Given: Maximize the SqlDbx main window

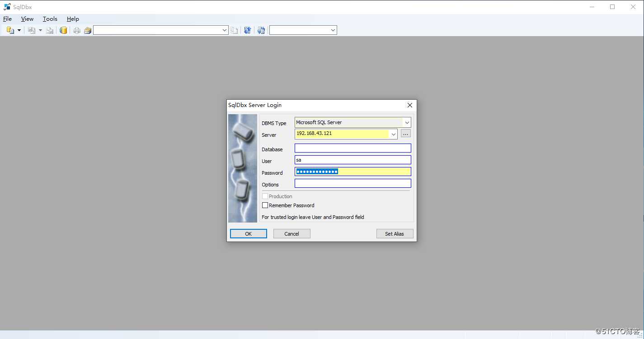Looking at the screenshot, I should pos(612,7).
